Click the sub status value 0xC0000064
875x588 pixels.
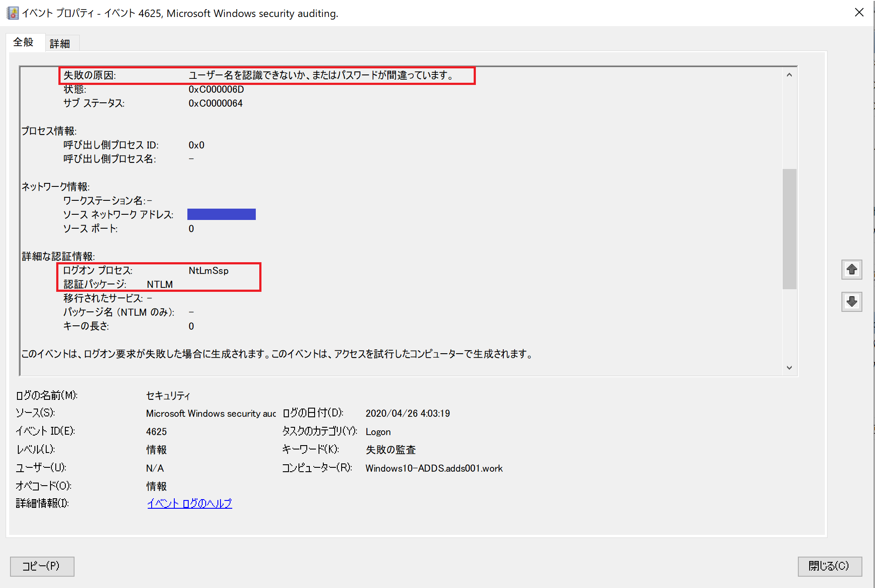click(x=215, y=103)
